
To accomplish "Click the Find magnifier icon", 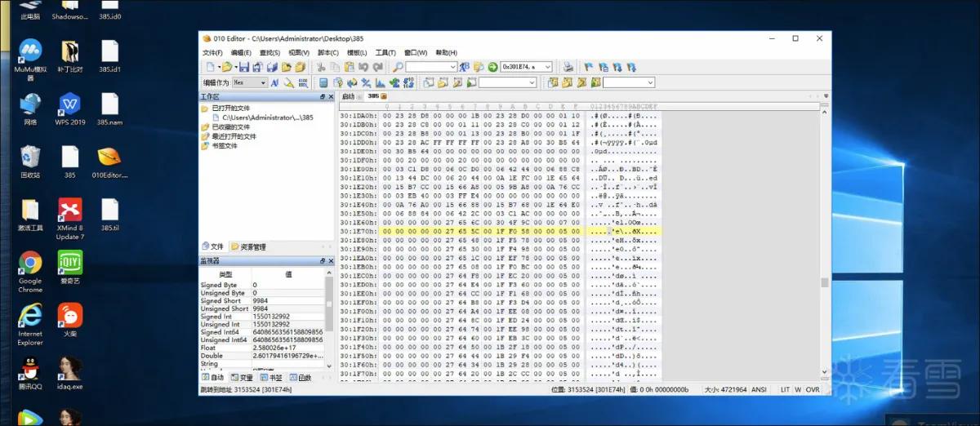I will 399,67.
